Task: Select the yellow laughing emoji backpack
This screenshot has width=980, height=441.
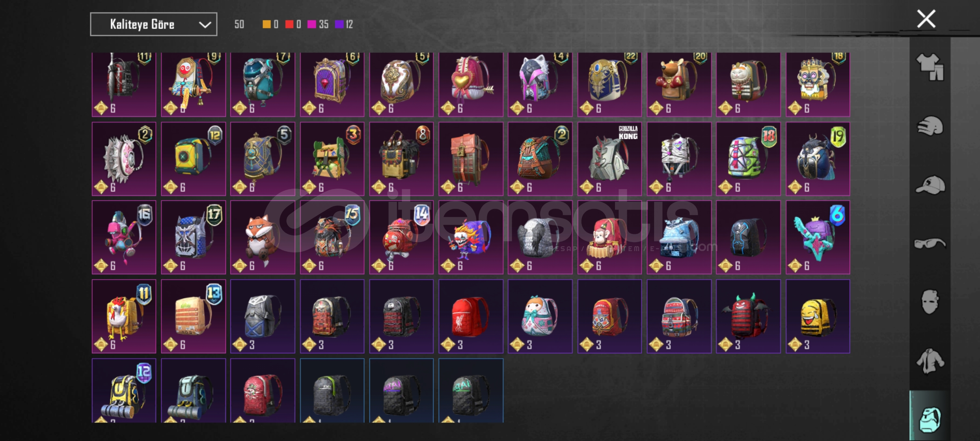Action: (x=817, y=316)
